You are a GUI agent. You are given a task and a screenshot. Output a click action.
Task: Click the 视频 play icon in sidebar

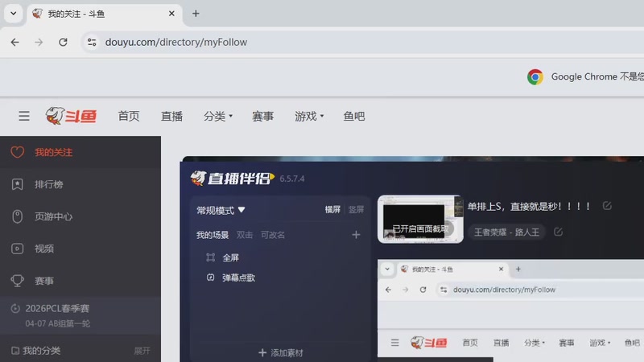pyautogui.click(x=17, y=249)
